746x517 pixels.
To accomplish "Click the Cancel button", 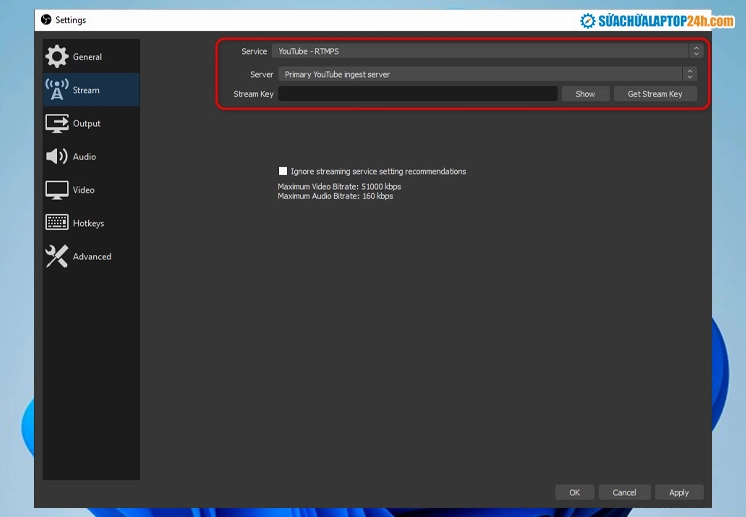I will click(x=624, y=492).
